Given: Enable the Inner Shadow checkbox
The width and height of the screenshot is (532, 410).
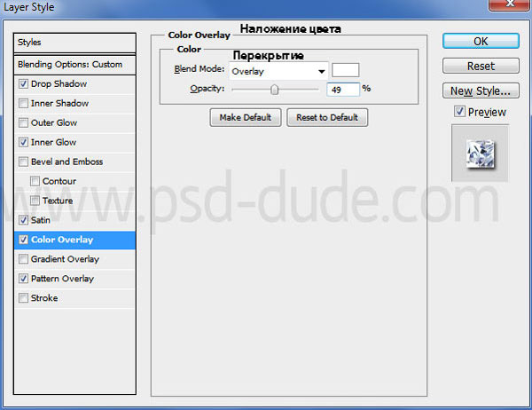Looking at the screenshot, I should point(23,104).
